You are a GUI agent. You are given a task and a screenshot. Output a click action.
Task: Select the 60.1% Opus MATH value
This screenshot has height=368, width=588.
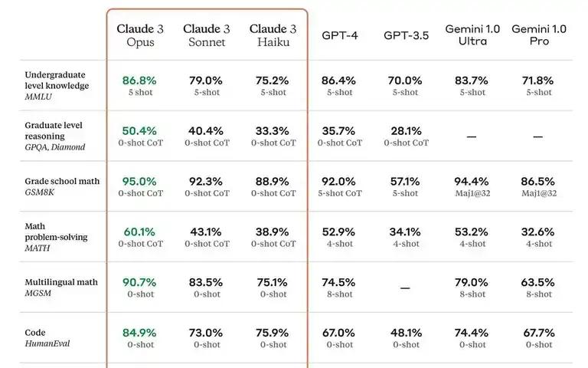click(x=139, y=232)
